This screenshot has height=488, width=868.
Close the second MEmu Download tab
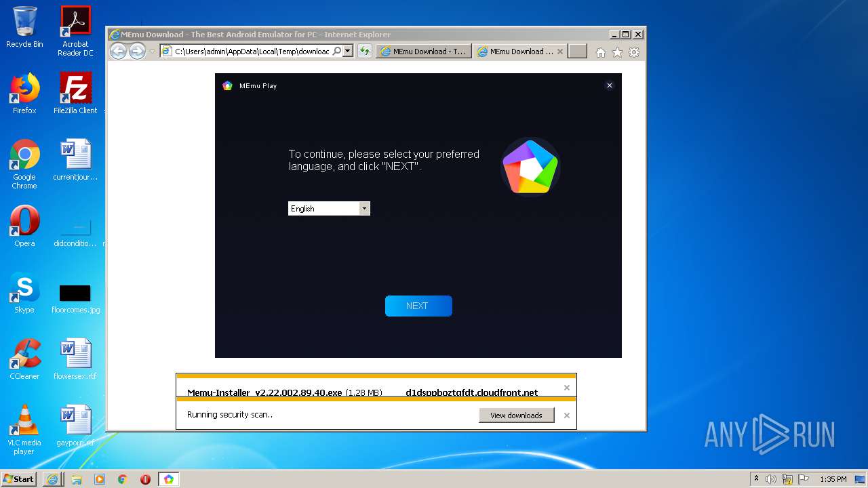(560, 52)
